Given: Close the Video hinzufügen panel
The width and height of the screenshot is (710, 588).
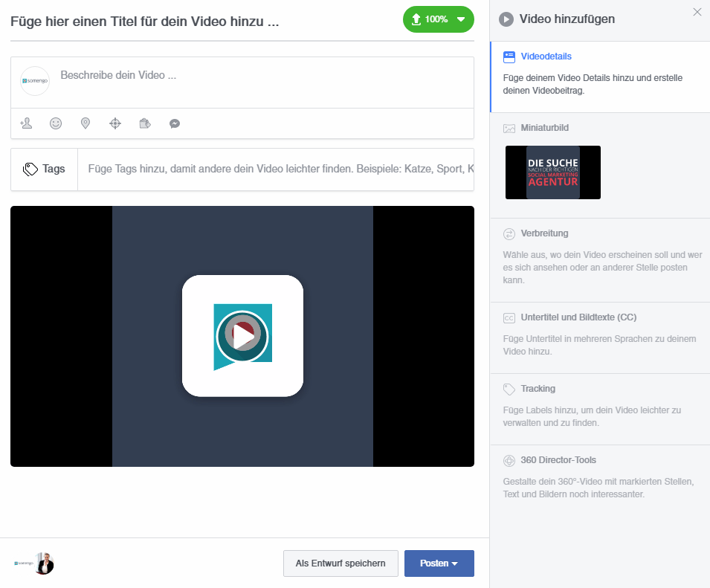Looking at the screenshot, I should 697,12.
